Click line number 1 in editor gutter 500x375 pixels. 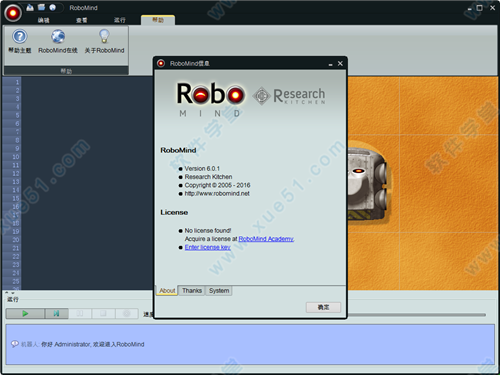pyautogui.click(x=17, y=82)
